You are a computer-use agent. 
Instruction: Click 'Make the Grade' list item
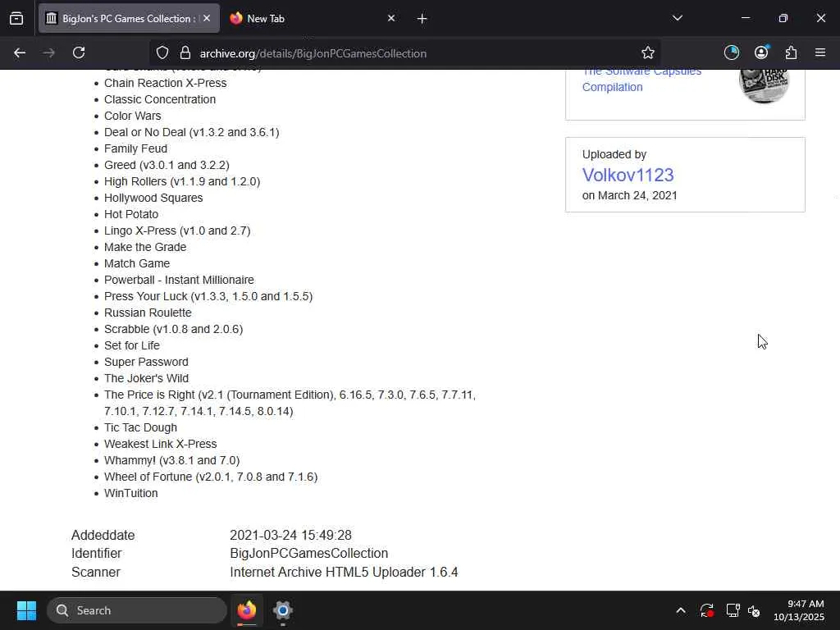[x=145, y=247]
